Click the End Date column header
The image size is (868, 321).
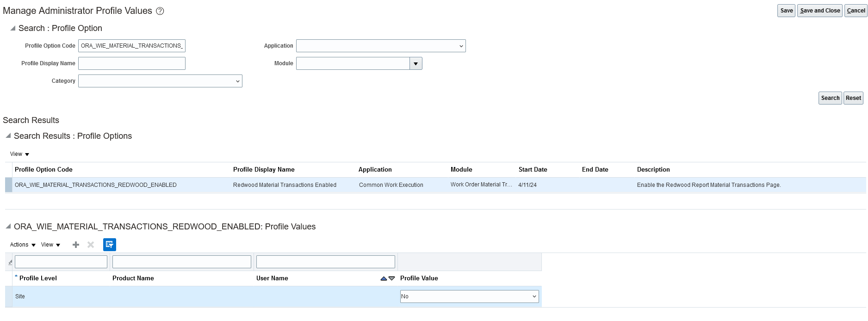tap(595, 170)
